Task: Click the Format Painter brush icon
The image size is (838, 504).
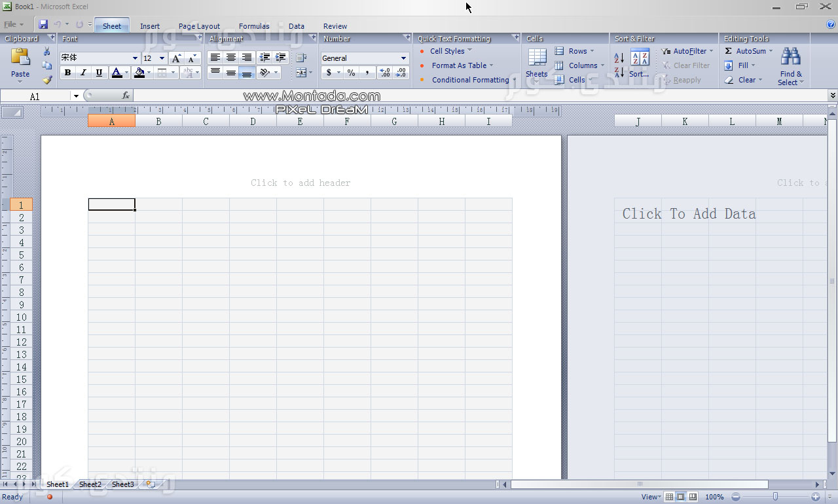Action: 46,80
